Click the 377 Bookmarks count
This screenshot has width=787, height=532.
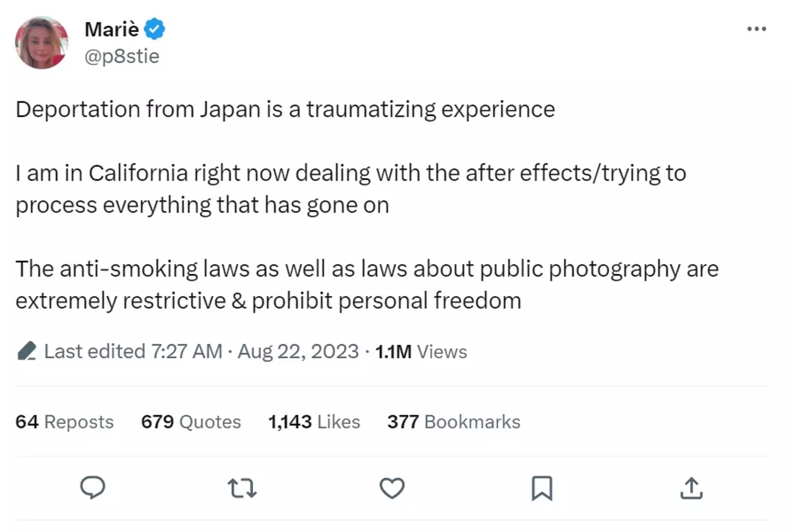pos(454,422)
